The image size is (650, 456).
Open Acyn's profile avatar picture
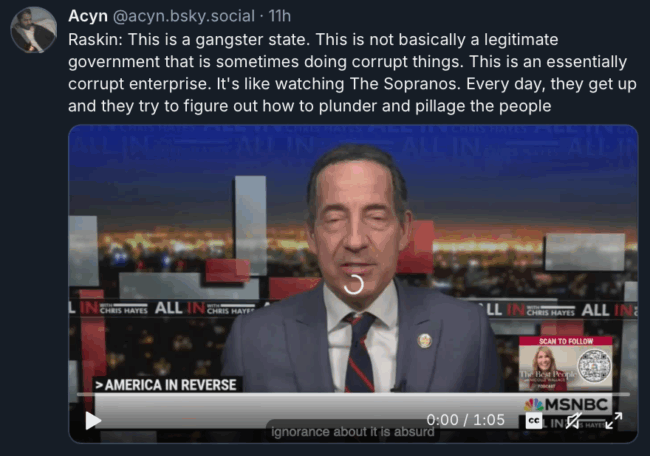(34, 30)
